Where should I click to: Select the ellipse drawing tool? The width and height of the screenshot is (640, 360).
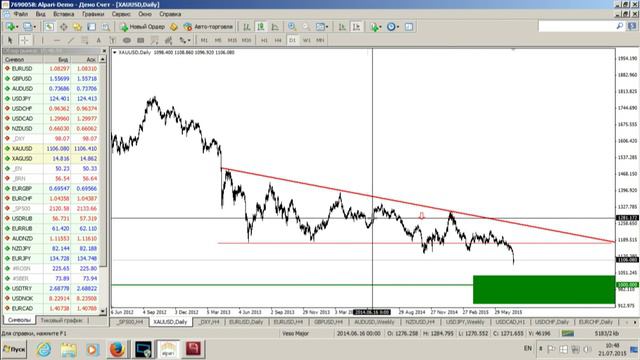click(127, 40)
